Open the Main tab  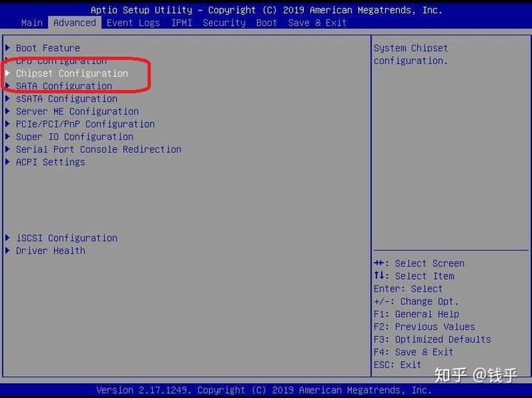32,23
